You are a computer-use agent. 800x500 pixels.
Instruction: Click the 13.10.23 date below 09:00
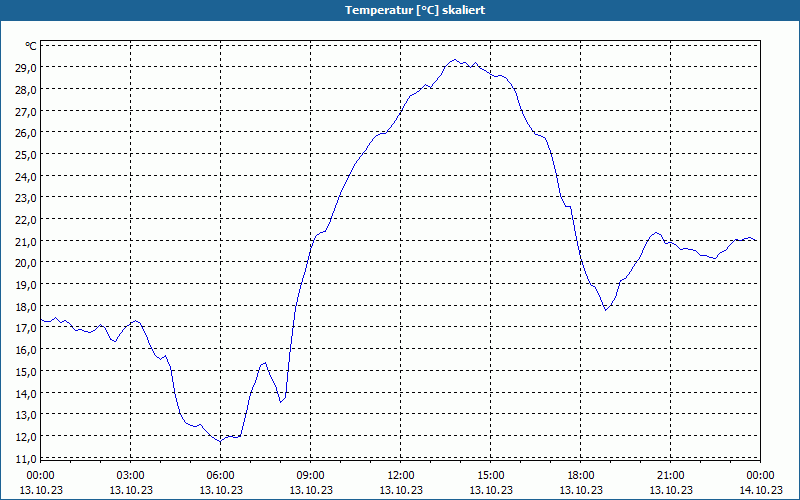coord(311,490)
